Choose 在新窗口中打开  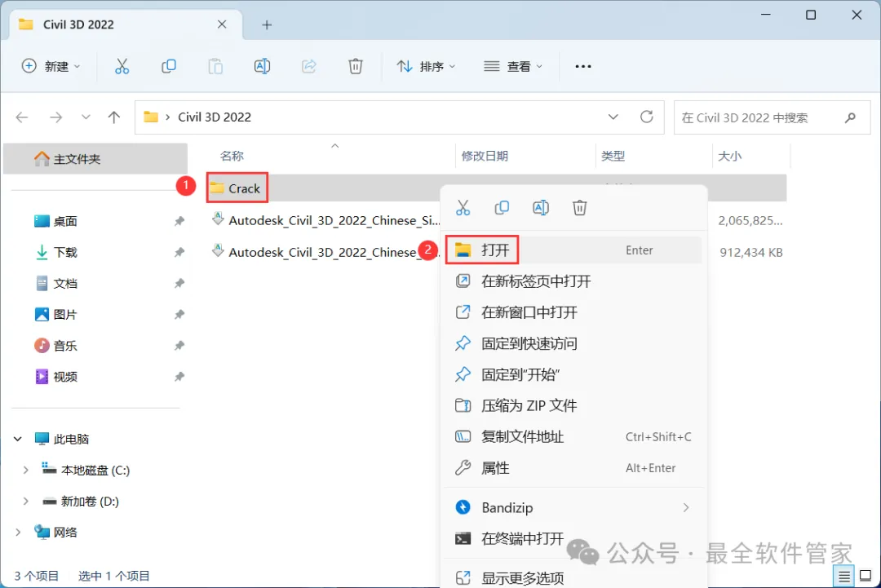(573, 312)
